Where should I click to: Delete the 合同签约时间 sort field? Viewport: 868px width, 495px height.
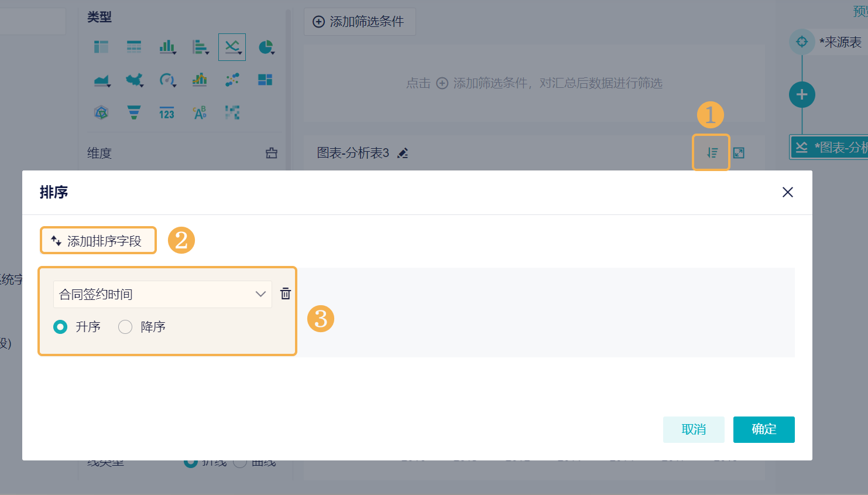pyautogui.click(x=286, y=293)
